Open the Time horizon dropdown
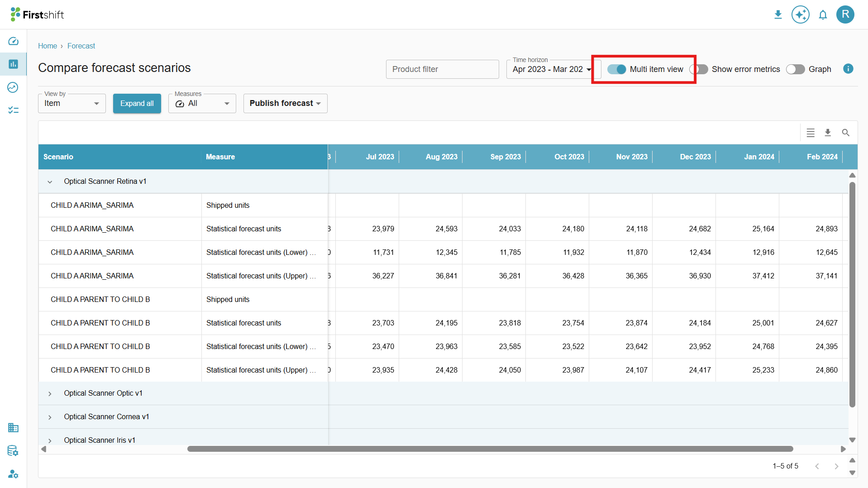Image resolution: width=868 pixels, height=488 pixels. point(553,69)
